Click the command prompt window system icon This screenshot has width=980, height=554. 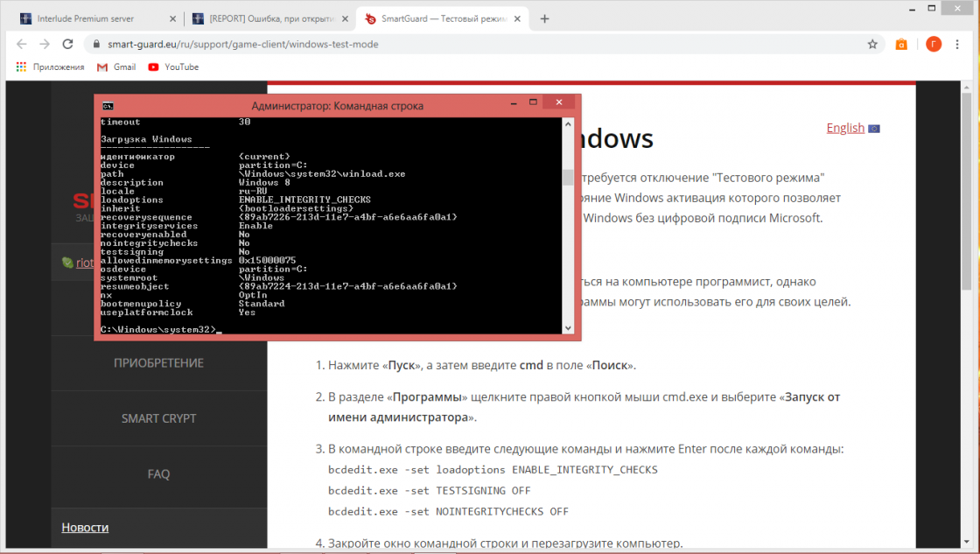coord(107,106)
